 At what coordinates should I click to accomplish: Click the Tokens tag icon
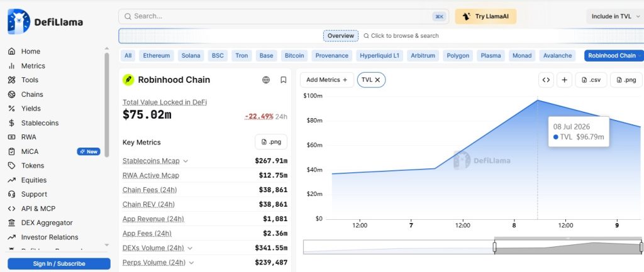(11, 166)
